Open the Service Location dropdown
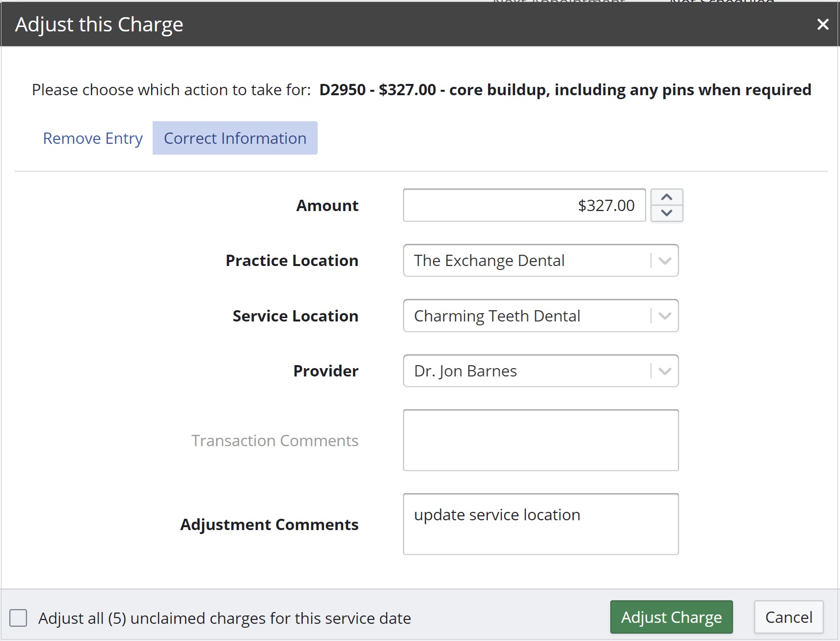Image resolution: width=840 pixels, height=641 pixels. pyautogui.click(x=541, y=316)
